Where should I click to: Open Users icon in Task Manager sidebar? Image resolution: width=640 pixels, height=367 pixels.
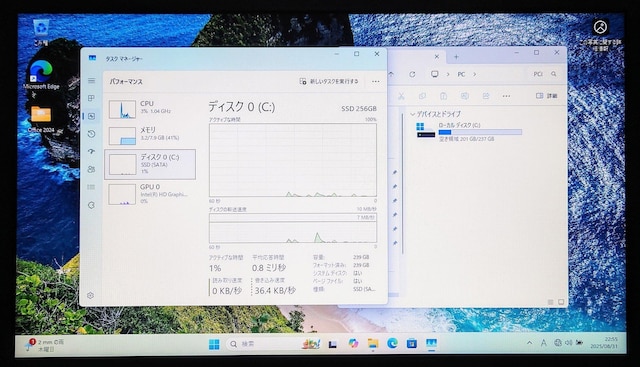coord(91,169)
